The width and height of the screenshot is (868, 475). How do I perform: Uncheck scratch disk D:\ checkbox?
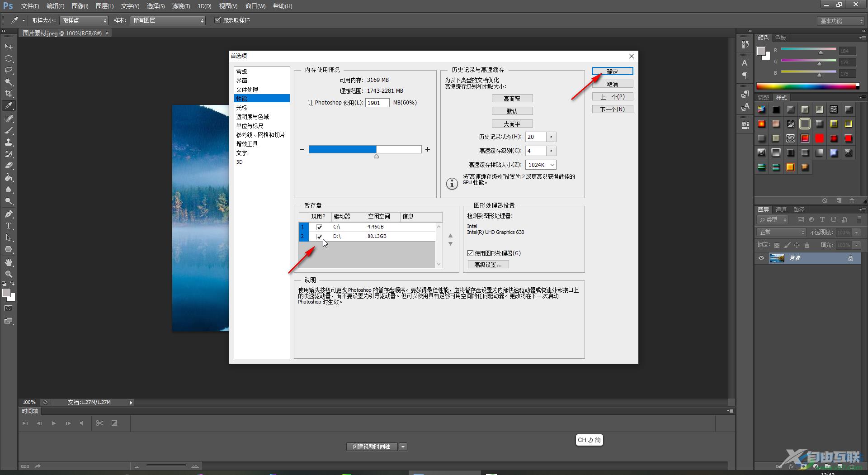pos(320,237)
